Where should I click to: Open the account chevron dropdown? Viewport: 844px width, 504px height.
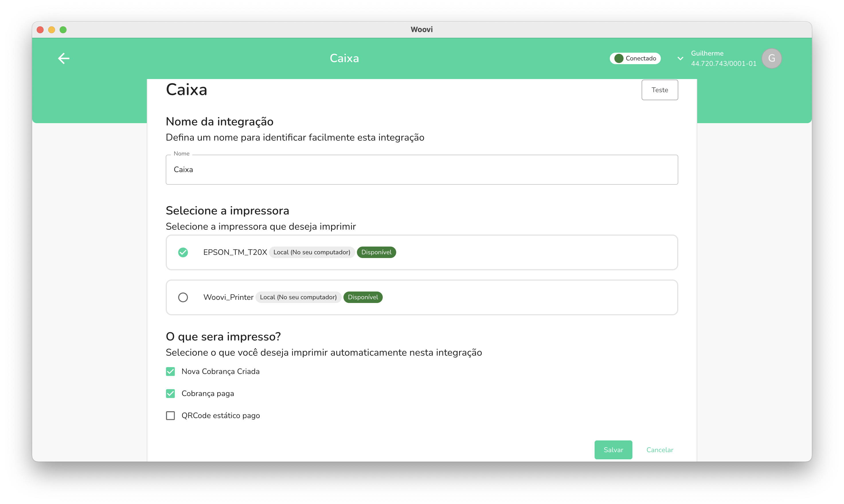pyautogui.click(x=680, y=58)
